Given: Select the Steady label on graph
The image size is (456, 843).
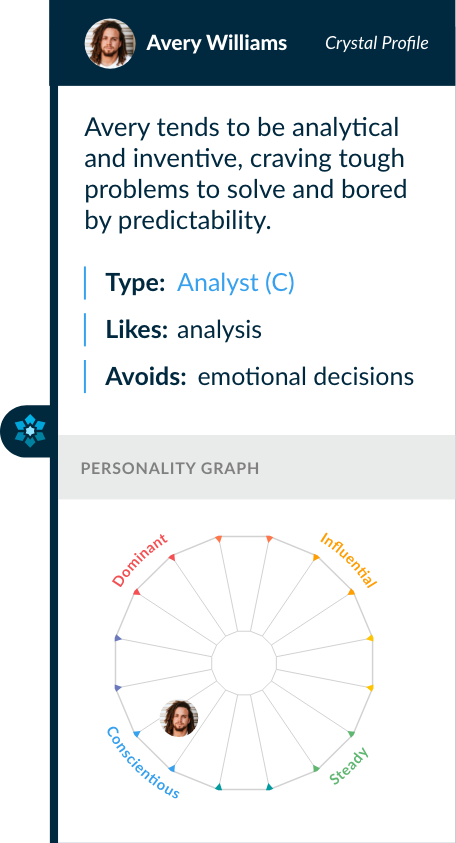Looking at the screenshot, I should click(349, 766).
